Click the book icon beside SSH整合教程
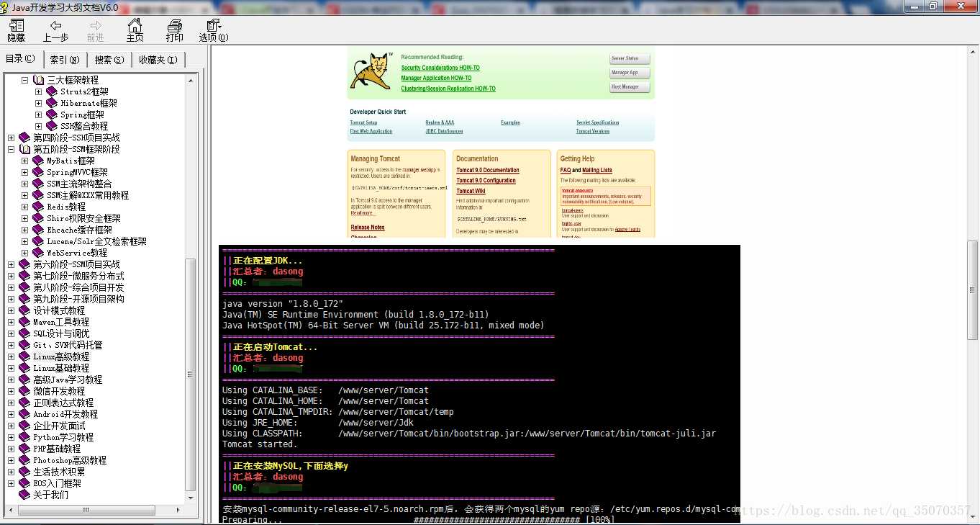980x525 pixels. (x=52, y=126)
